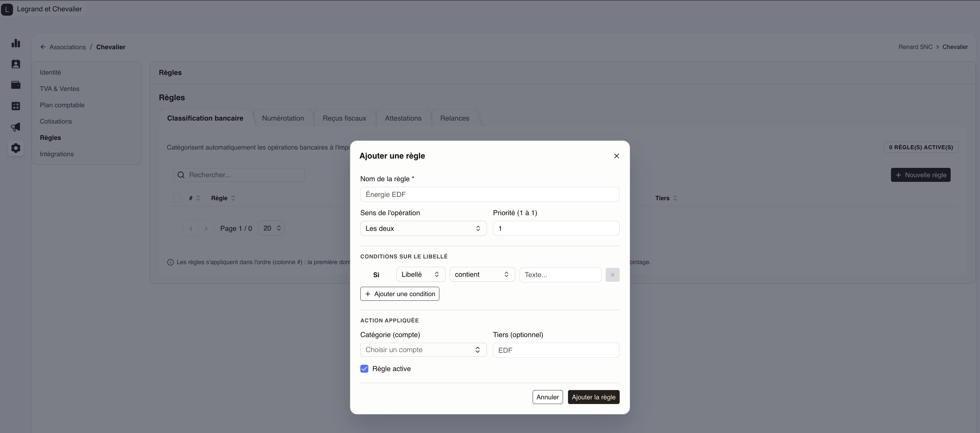Open the Libellé field dropdown

(x=421, y=274)
